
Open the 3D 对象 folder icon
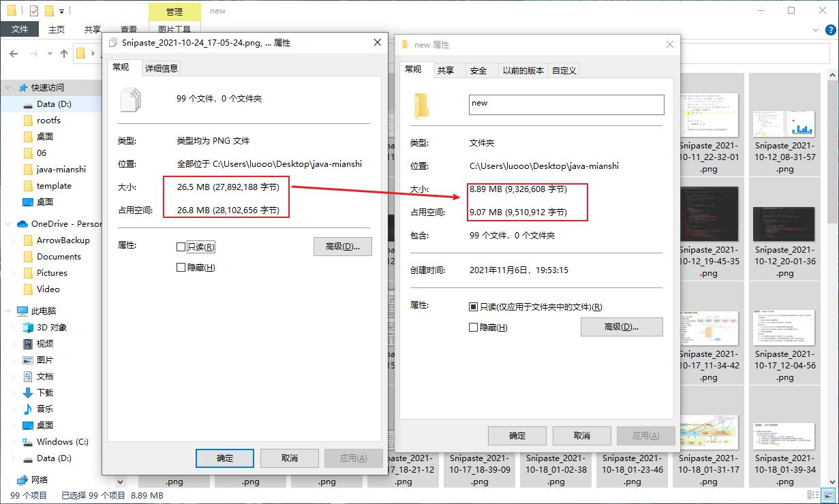tap(28, 328)
